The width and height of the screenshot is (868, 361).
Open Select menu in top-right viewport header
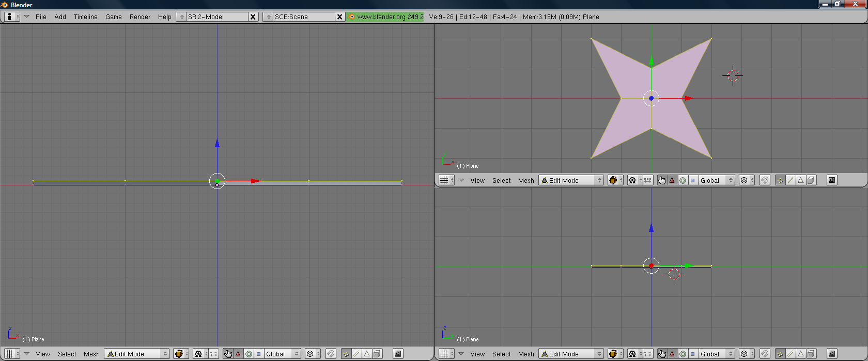[502, 180]
